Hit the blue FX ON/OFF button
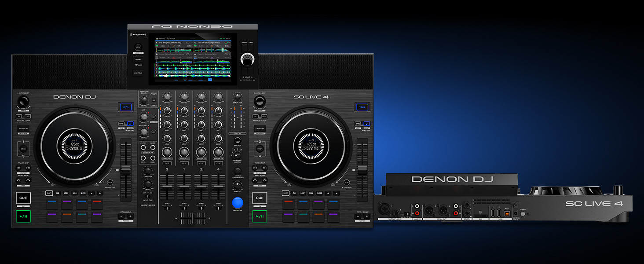644x264 pixels. coord(237,203)
